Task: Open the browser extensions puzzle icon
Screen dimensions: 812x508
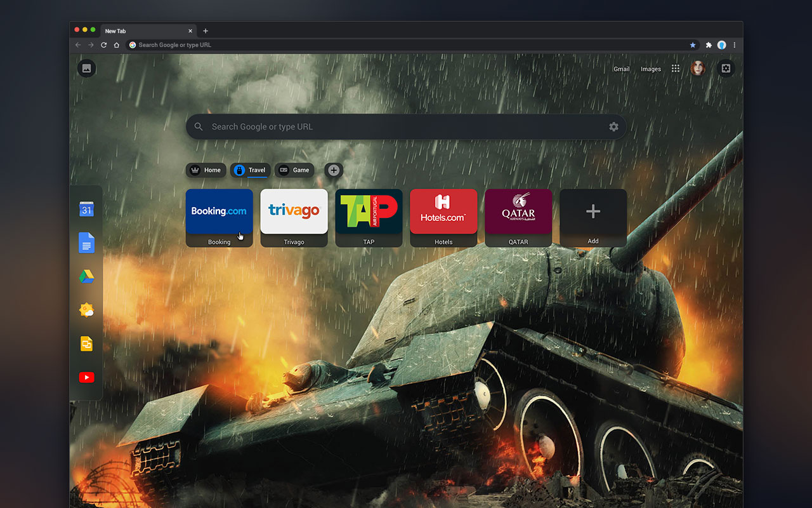Action: pyautogui.click(x=709, y=45)
